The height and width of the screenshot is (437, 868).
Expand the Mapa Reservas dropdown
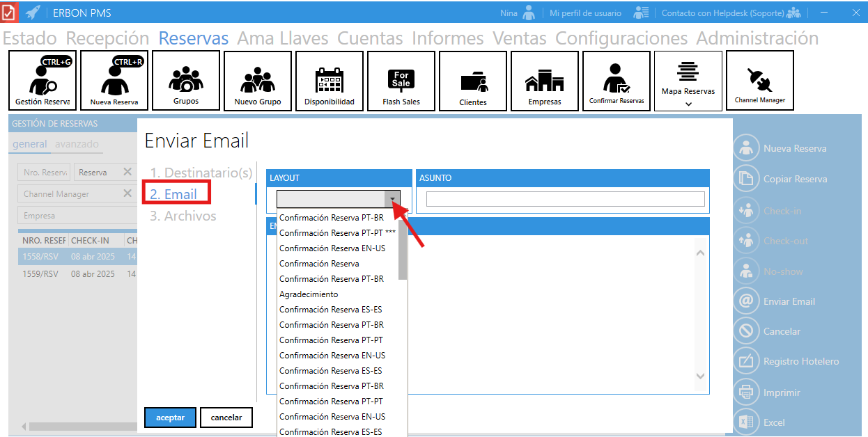[x=688, y=104]
